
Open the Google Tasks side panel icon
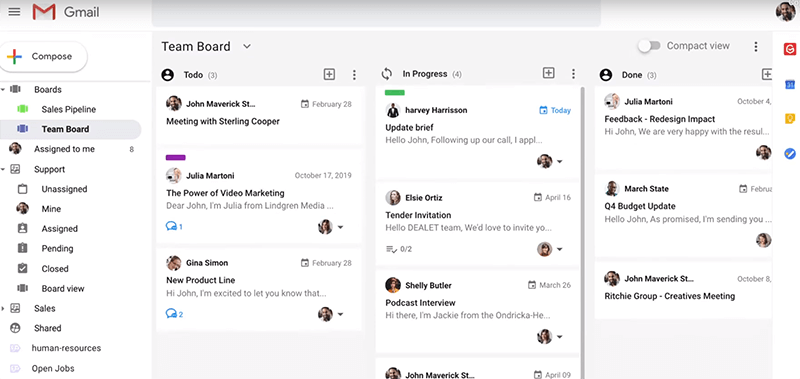pyautogui.click(x=790, y=153)
